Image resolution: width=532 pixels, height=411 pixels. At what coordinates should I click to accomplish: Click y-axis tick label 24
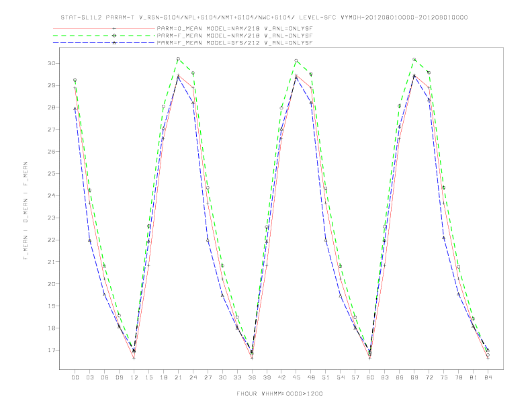pos(52,195)
